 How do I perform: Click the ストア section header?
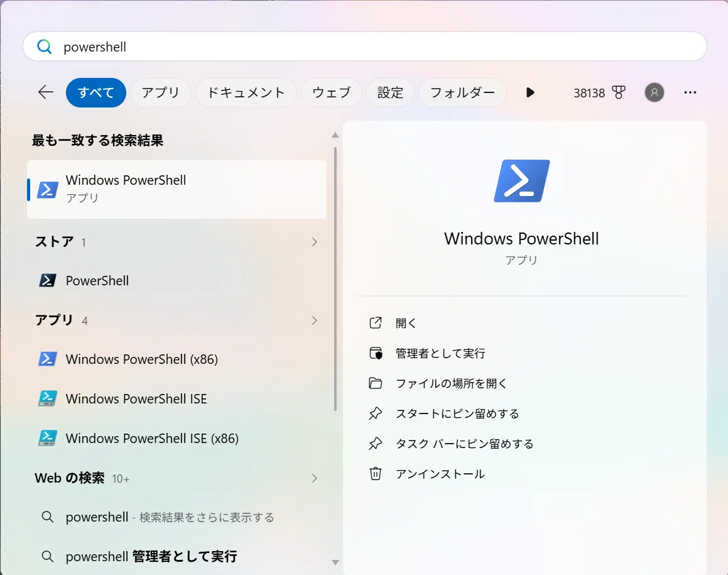[x=54, y=241]
